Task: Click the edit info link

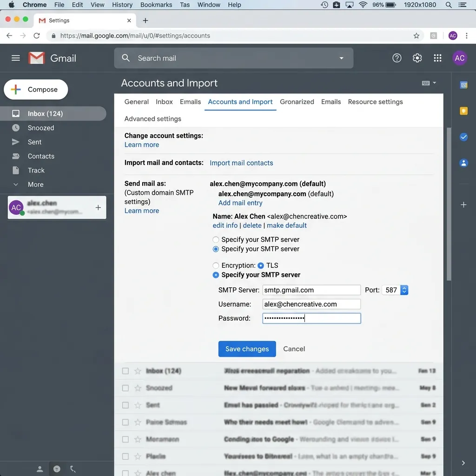Action: (225, 225)
